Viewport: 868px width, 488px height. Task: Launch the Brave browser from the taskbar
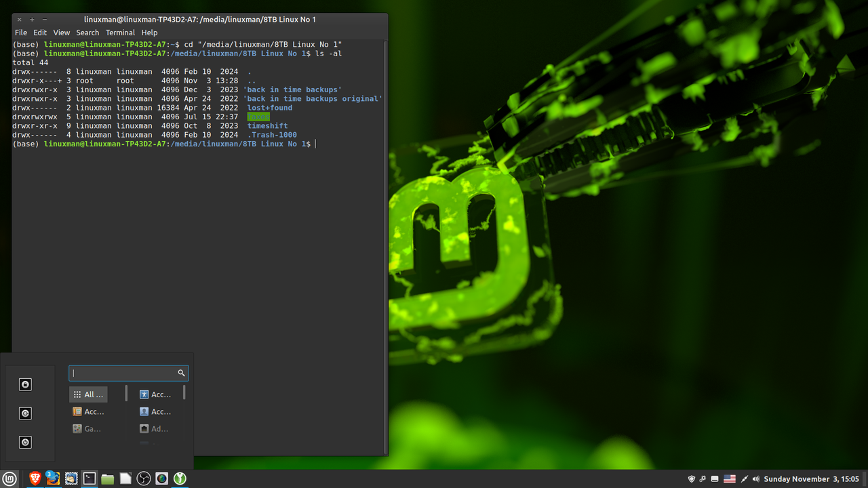pos(35,479)
